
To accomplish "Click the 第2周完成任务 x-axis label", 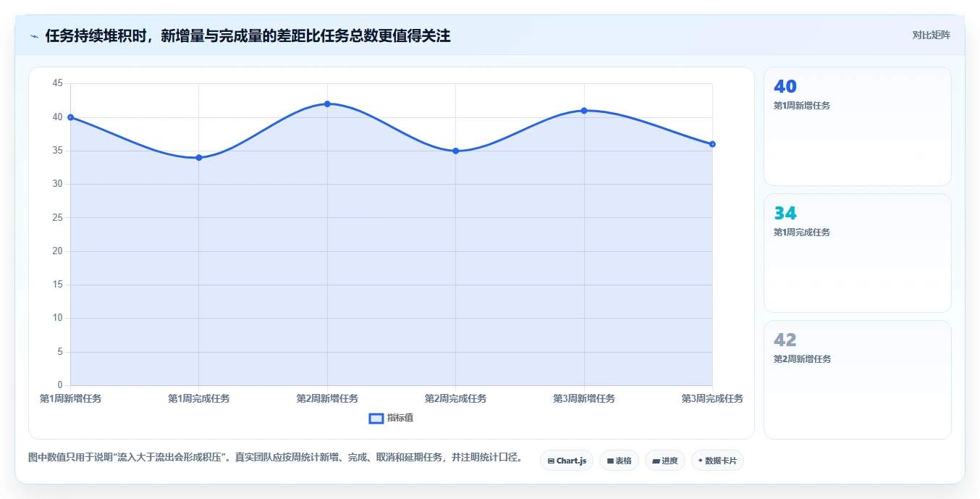I will tap(455, 398).
